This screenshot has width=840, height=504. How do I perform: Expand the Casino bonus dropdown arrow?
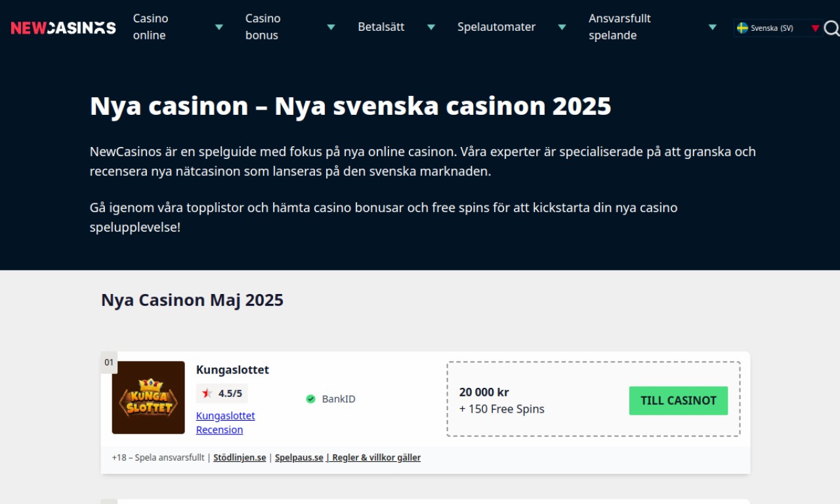(331, 27)
